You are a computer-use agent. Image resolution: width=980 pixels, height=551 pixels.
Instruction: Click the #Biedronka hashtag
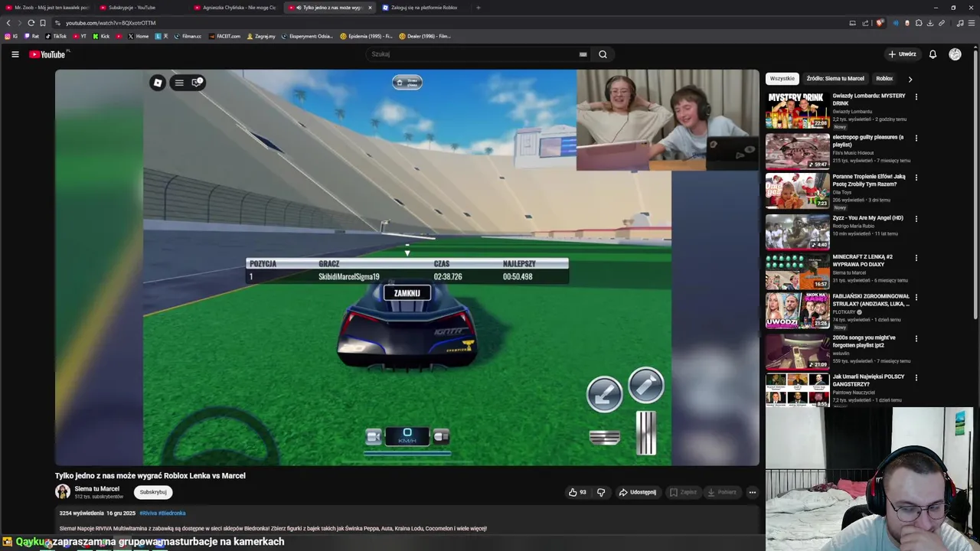point(172,514)
